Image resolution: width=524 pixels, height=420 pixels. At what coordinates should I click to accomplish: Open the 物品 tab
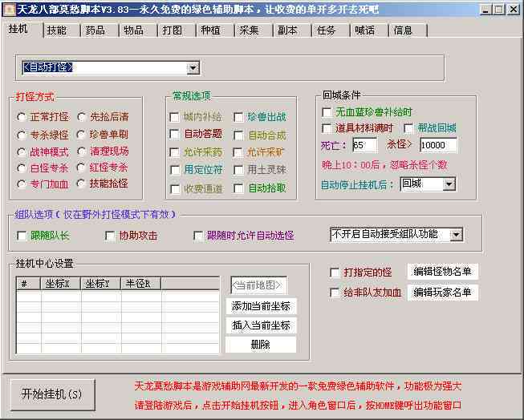pos(138,30)
